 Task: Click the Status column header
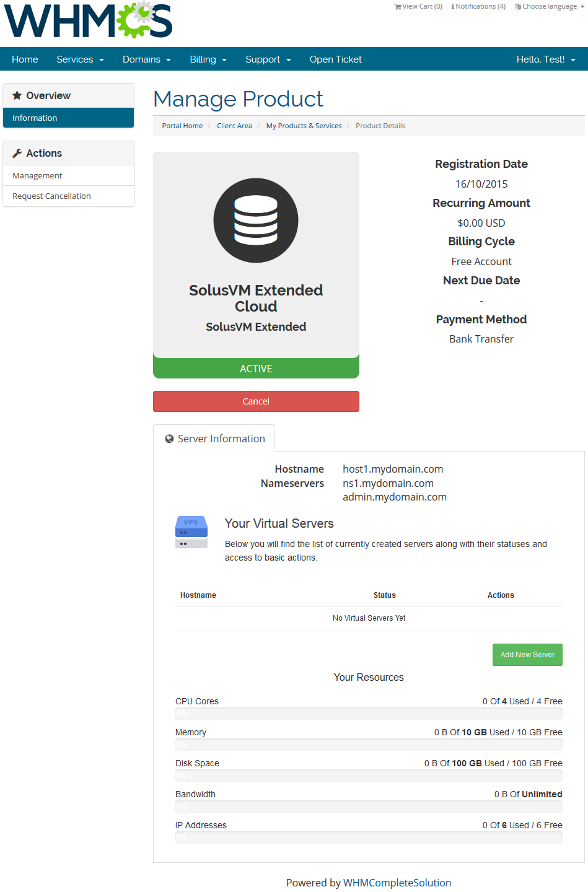[x=384, y=595]
